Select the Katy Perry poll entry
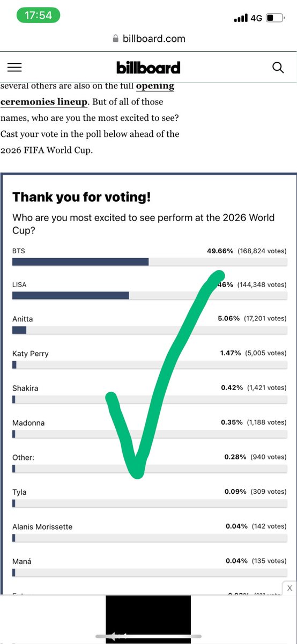 [150, 359]
